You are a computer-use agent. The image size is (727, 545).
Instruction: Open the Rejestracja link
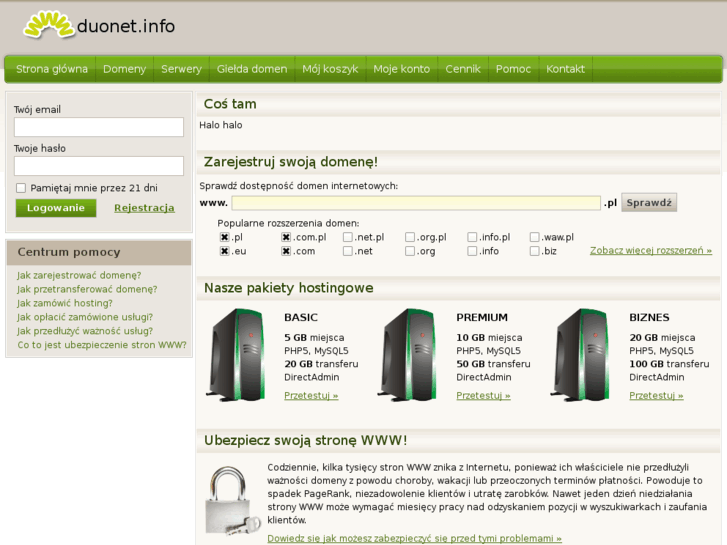[144, 208]
